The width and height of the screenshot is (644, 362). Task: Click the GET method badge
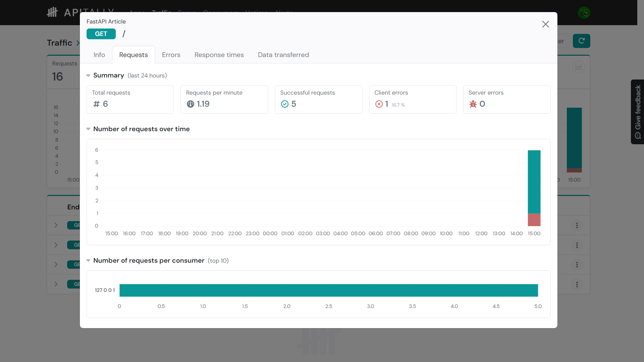click(101, 34)
